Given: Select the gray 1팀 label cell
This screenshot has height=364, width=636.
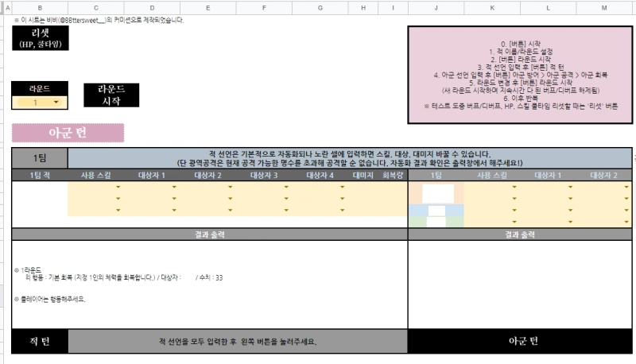Looking at the screenshot, I should tap(39, 157).
